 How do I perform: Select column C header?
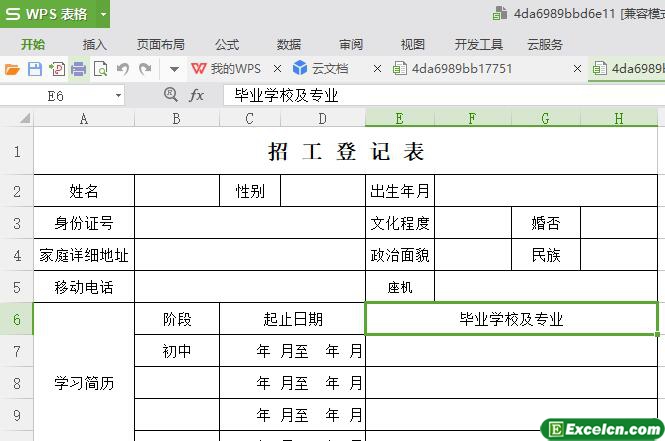click(x=250, y=119)
